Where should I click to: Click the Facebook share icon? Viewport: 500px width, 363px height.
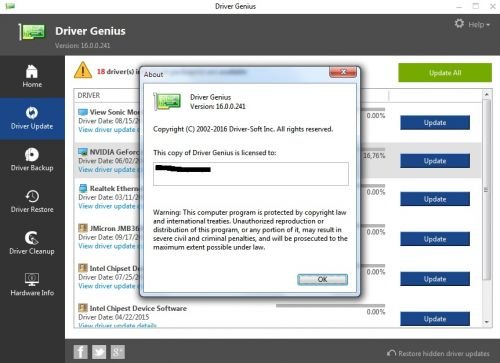coord(81,352)
